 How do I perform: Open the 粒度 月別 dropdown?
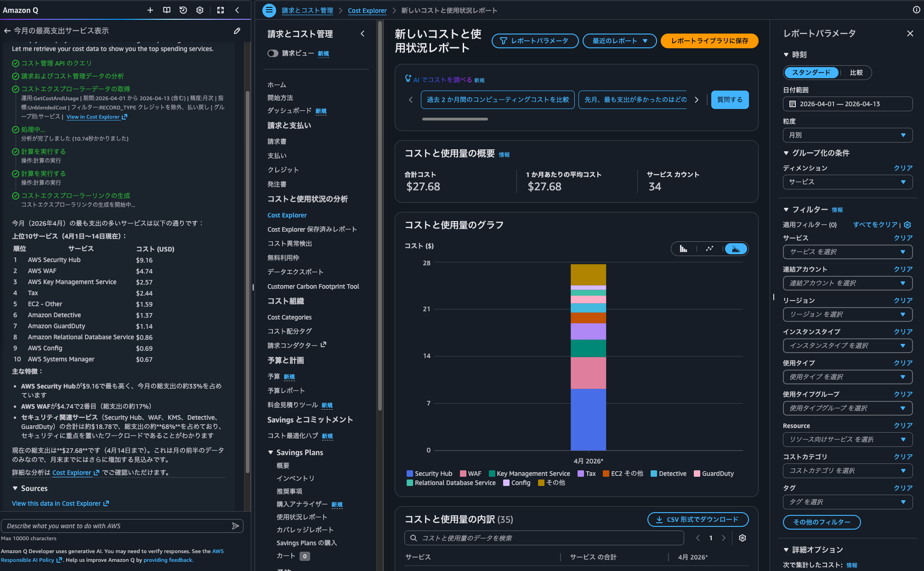tap(847, 135)
